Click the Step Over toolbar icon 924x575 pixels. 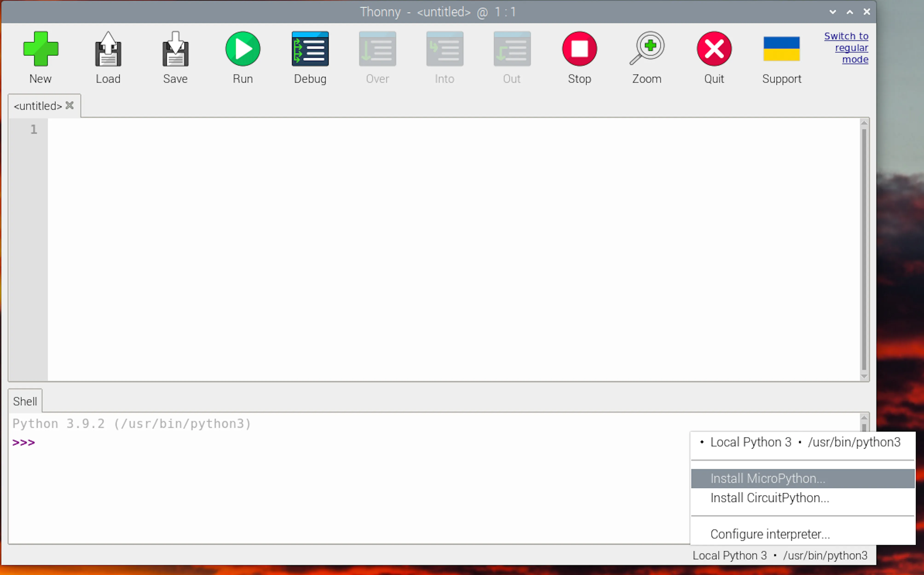[x=377, y=49]
